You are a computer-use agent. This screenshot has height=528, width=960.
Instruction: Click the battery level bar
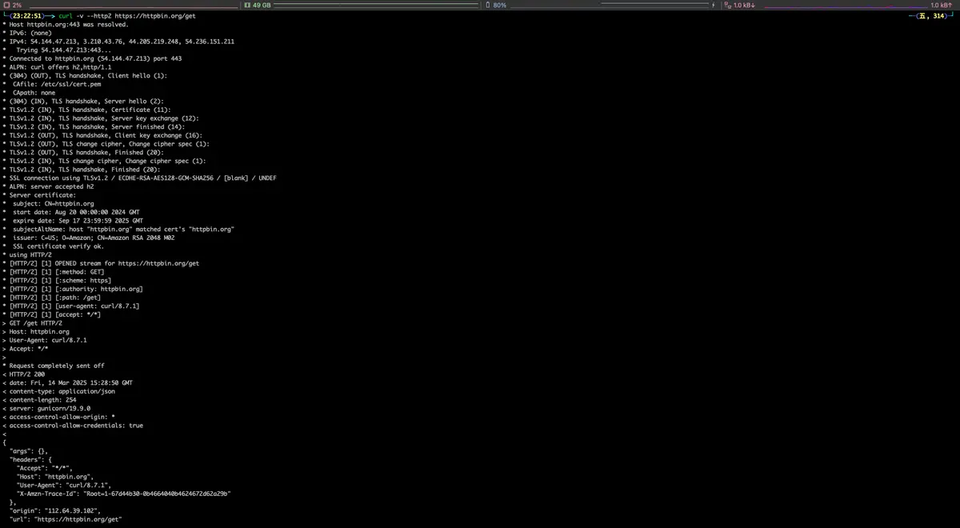(608, 5)
